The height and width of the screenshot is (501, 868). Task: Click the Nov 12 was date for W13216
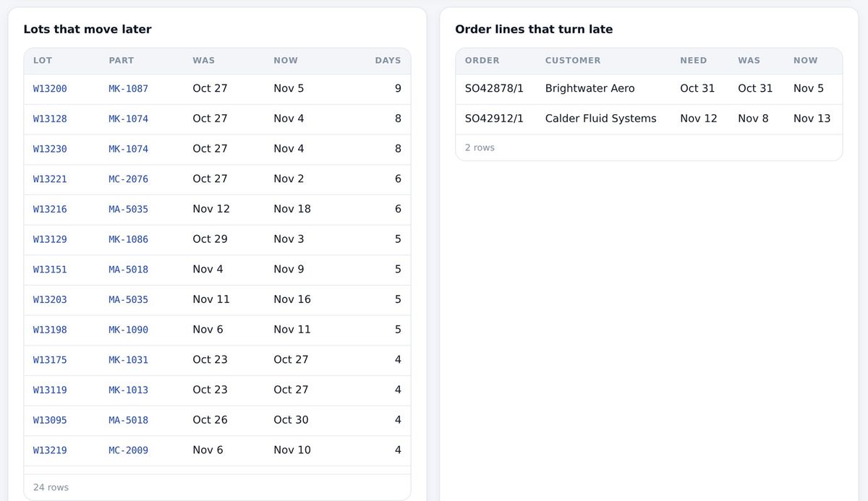pyautogui.click(x=211, y=209)
